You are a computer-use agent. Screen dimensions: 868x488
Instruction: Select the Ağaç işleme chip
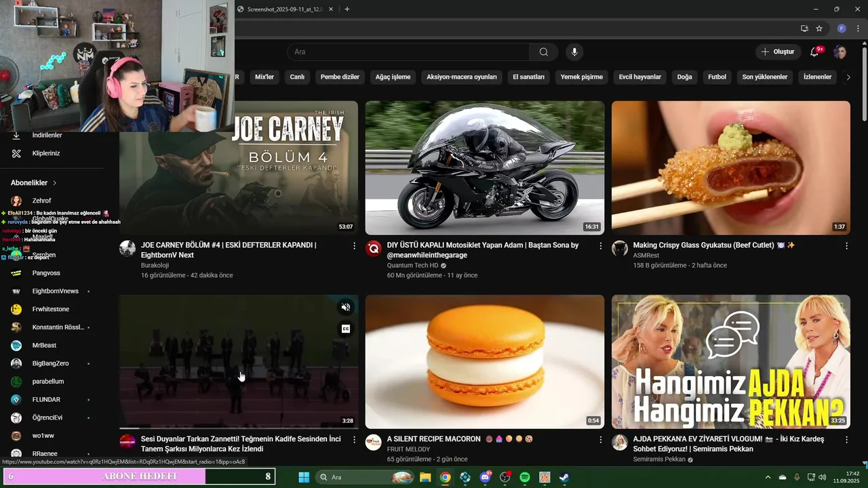393,77
